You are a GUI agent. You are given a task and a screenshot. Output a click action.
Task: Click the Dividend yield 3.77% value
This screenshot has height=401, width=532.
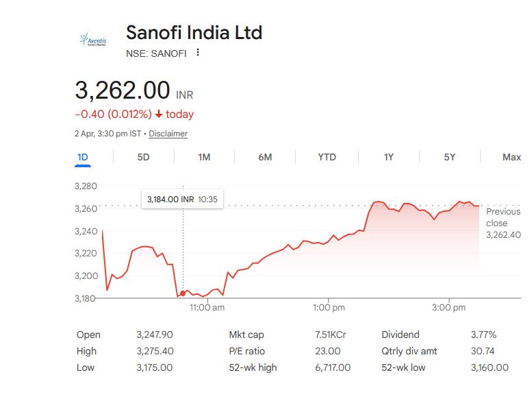(483, 335)
